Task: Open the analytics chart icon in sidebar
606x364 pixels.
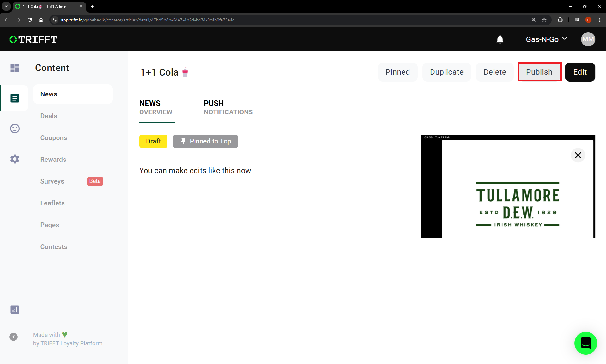Action: (x=15, y=310)
